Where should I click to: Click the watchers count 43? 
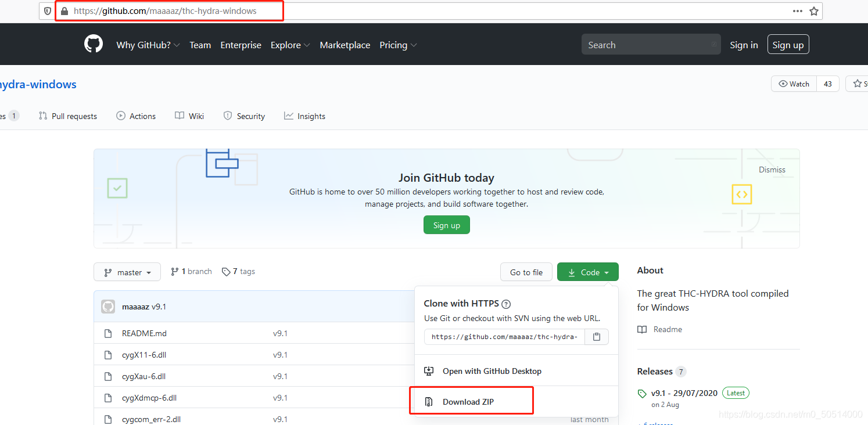click(x=828, y=84)
